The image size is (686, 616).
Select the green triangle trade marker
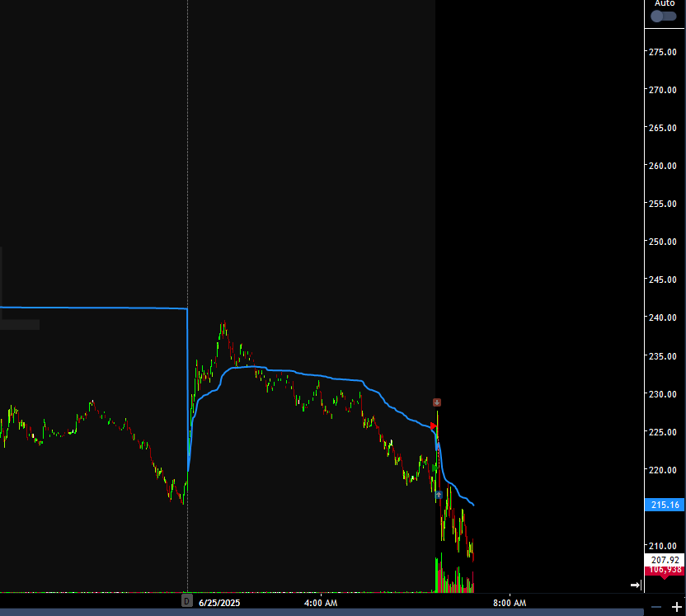(435, 468)
